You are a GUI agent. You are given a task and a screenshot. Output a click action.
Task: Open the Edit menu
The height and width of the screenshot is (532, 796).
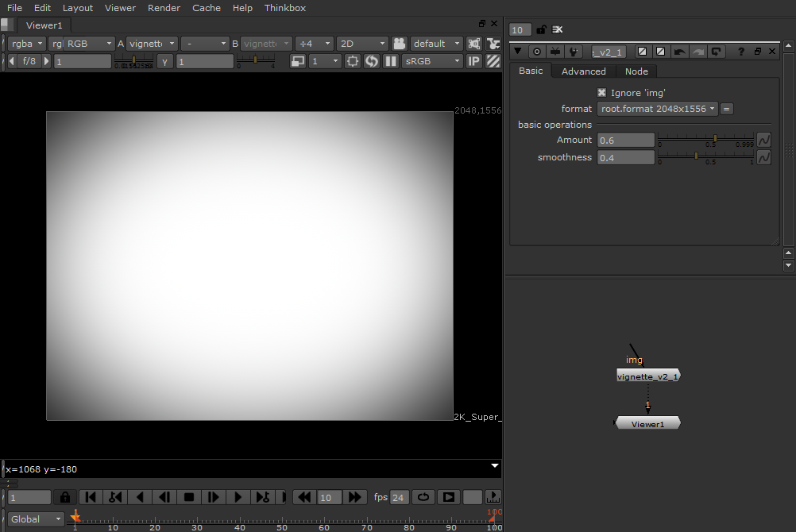42,8
